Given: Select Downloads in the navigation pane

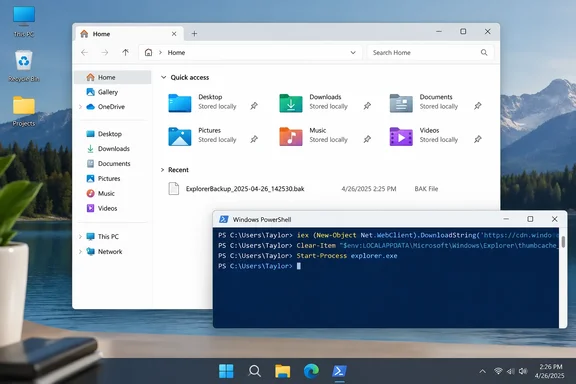Looking at the screenshot, I should point(113,148).
